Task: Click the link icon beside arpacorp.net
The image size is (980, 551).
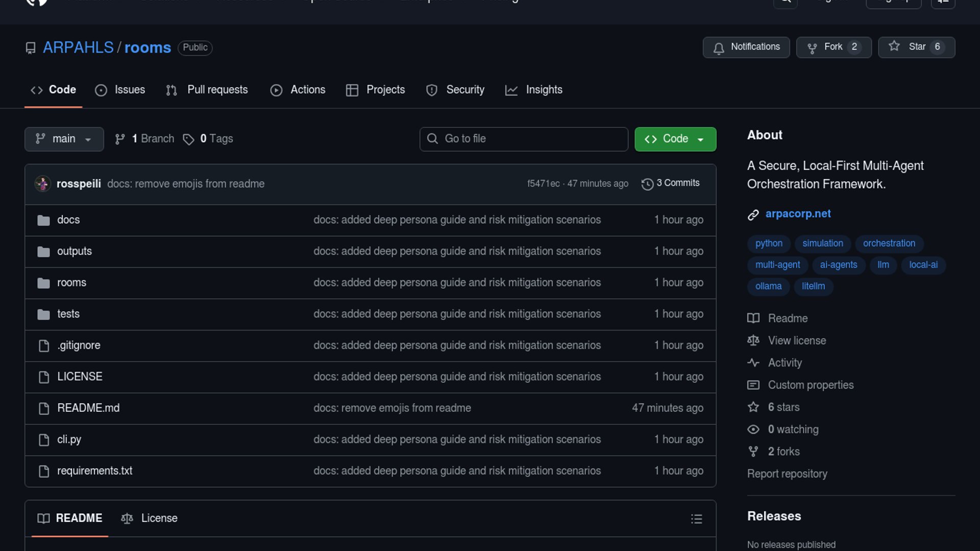Action: click(x=753, y=215)
